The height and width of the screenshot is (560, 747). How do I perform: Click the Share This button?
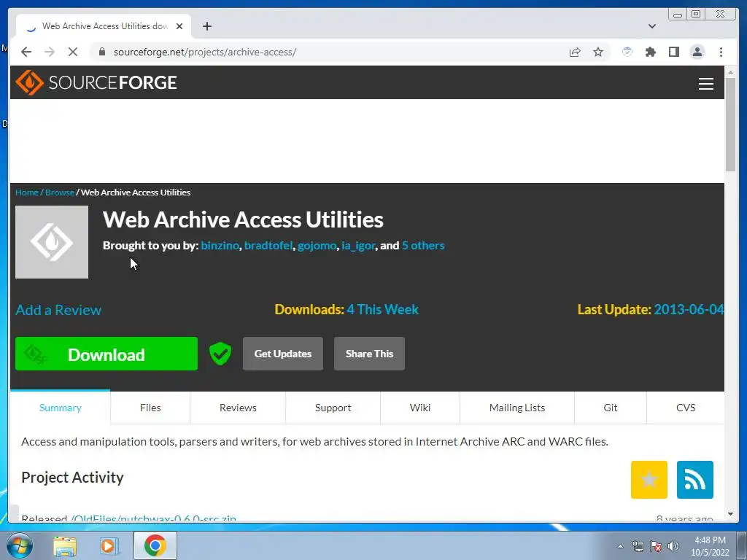click(369, 354)
